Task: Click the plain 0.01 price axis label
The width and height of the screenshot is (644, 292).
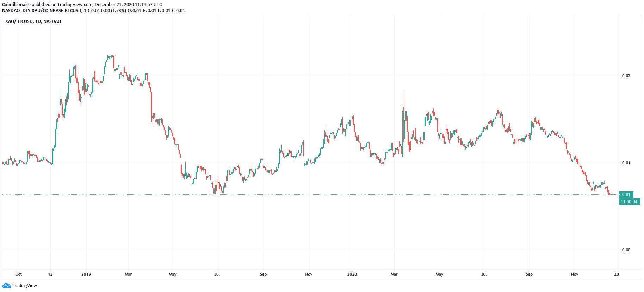Action: [626, 163]
